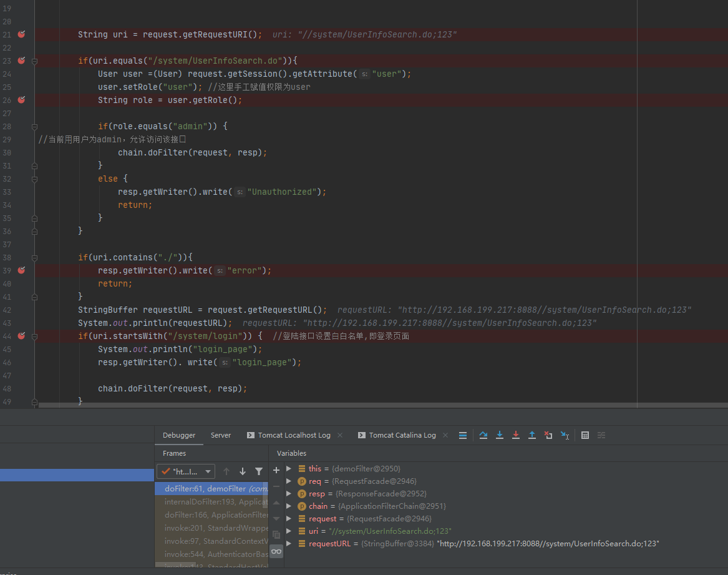Switch to the Server tab
728x575 pixels.
[x=221, y=435]
